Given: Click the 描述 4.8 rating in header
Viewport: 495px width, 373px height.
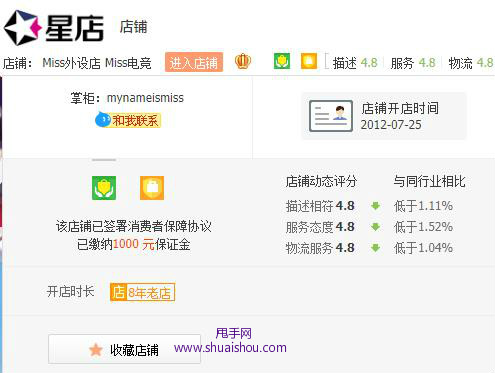Looking at the screenshot, I should pyautogui.click(x=355, y=63).
